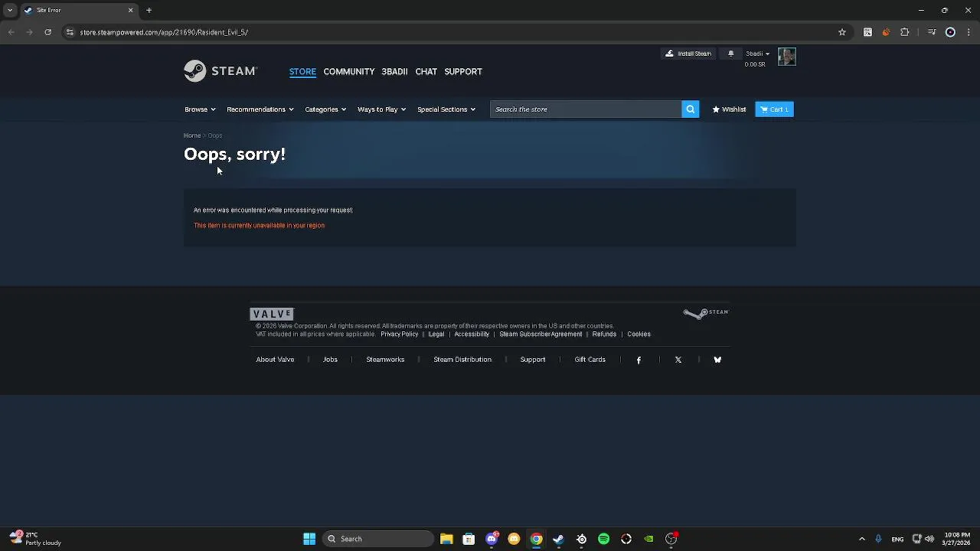Screen dimensions: 980x551
Task: Select the CHAT menu item
Action: click(x=426, y=71)
